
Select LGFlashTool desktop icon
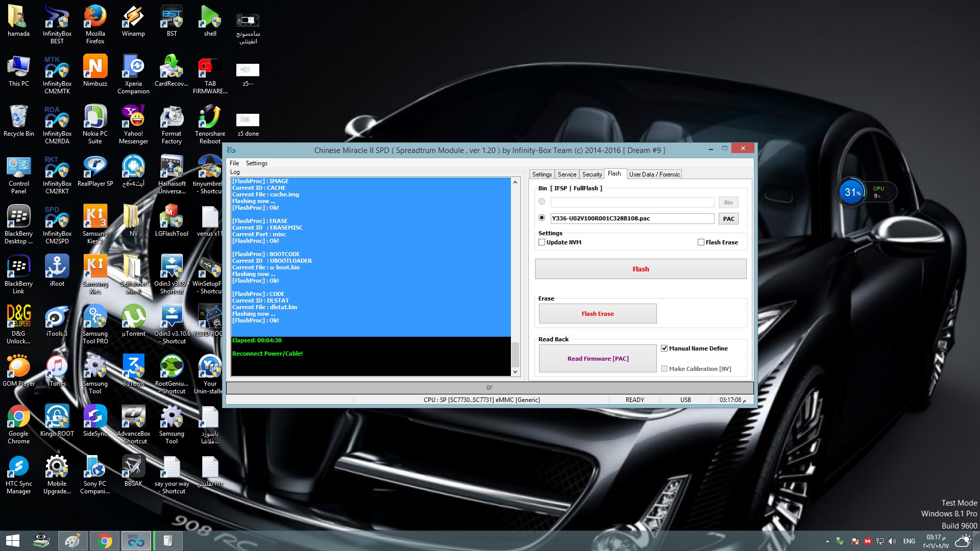point(172,220)
